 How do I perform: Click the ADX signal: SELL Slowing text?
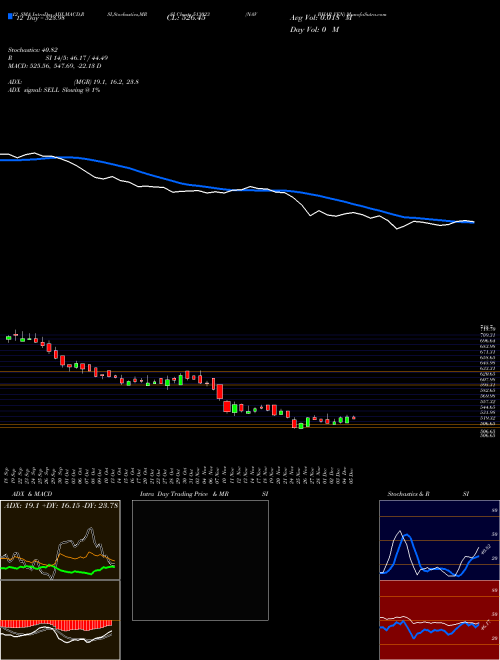pos(54,90)
